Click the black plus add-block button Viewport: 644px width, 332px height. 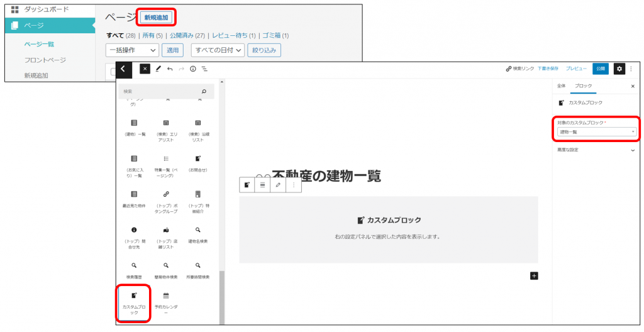point(534,275)
